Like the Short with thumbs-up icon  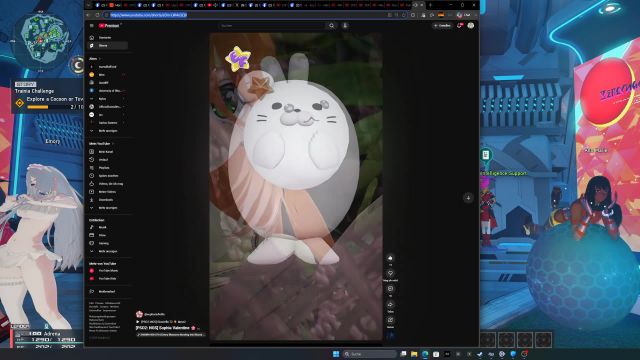coord(390,258)
